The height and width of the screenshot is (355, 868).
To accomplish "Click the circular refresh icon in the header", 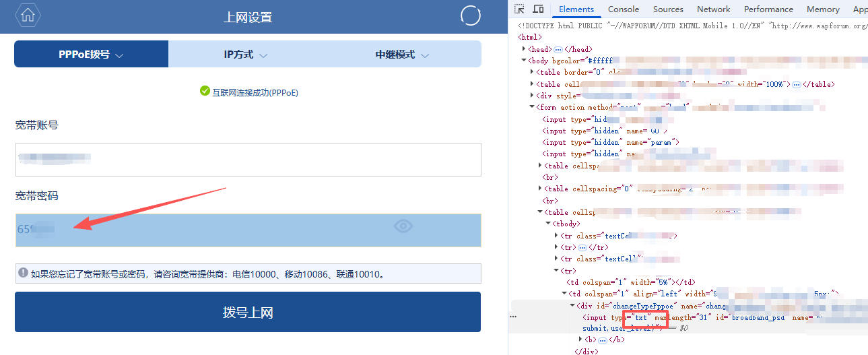I will coord(471,16).
